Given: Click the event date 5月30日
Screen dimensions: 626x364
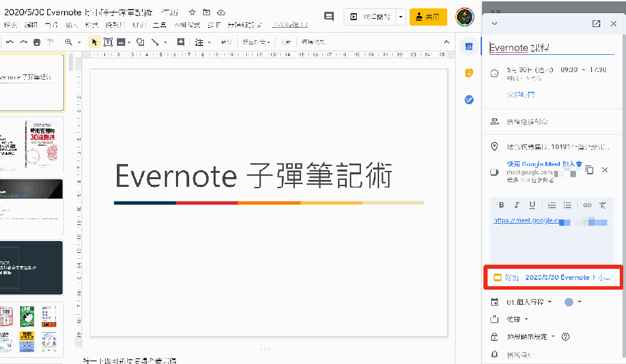Looking at the screenshot, I should [x=530, y=69].
